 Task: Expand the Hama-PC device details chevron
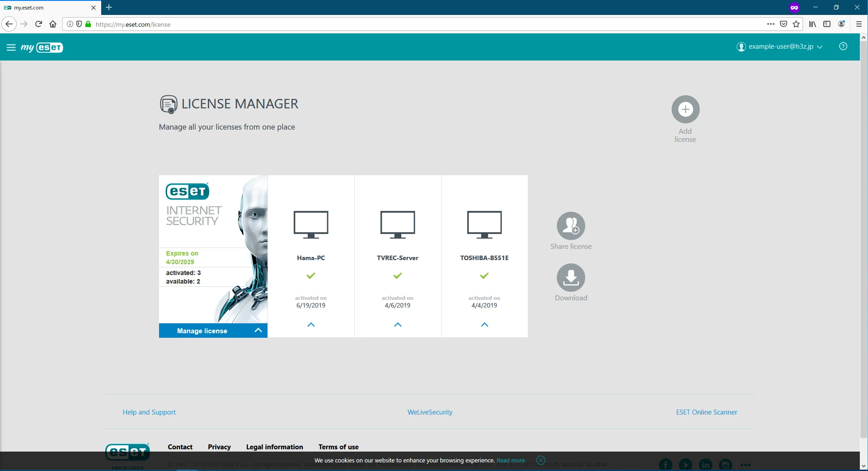311,325
